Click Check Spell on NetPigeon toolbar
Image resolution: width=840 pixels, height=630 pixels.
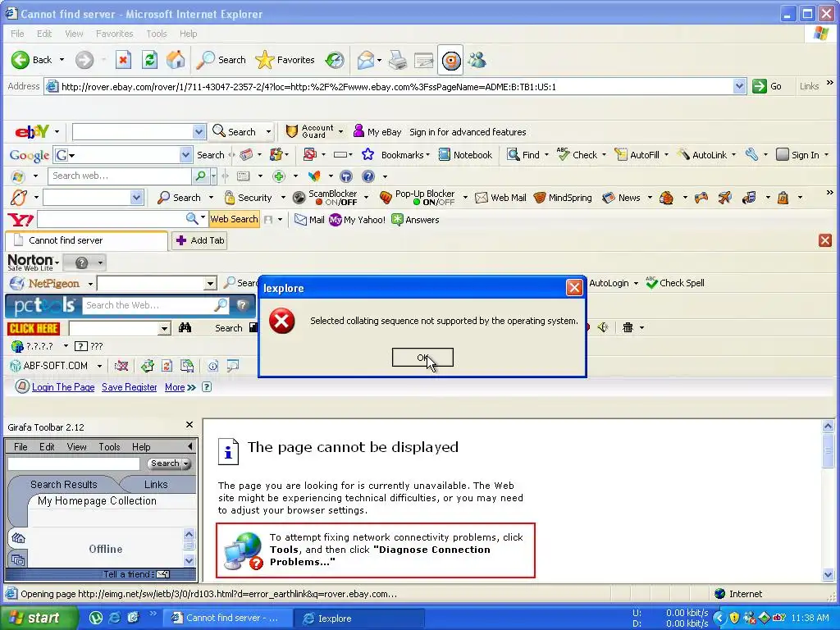click(675, 283)
